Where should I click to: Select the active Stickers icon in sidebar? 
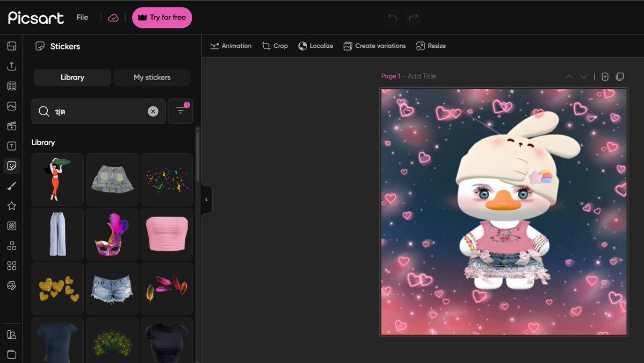(11, 166)
